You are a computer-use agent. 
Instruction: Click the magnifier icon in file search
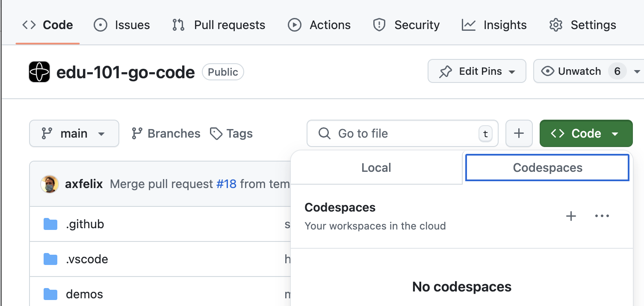pos(325,134)
